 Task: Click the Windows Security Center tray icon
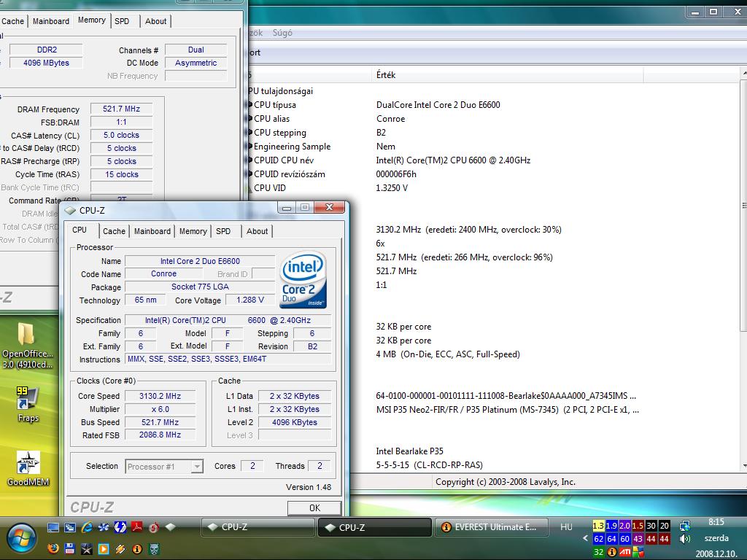tap(638, 552)
